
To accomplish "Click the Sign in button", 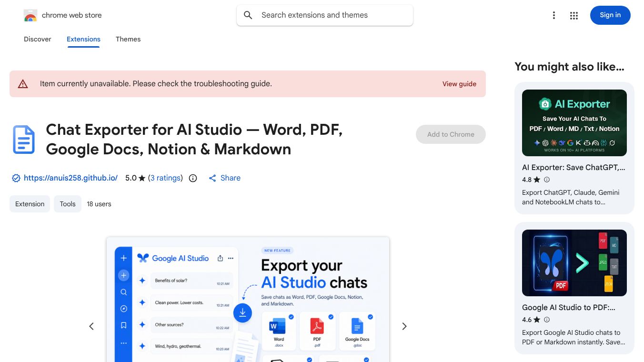I will pyautogui.click(x=610, y=15).
